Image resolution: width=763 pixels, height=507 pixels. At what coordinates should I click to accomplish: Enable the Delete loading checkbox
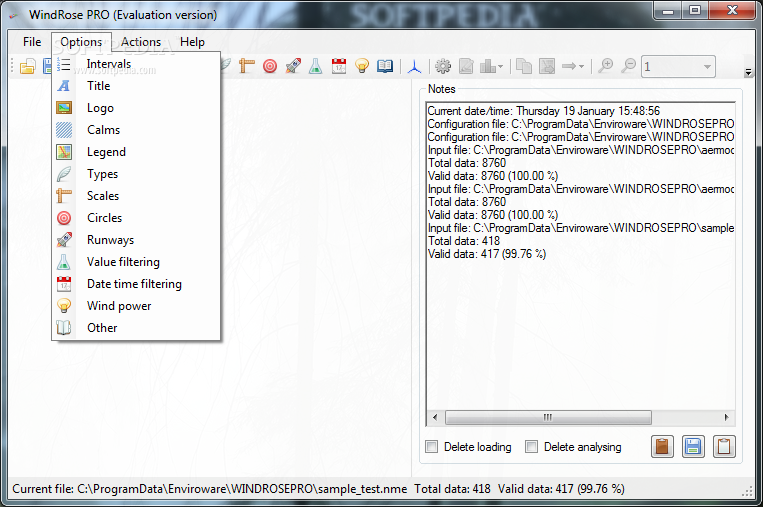(x=432, y=447)
